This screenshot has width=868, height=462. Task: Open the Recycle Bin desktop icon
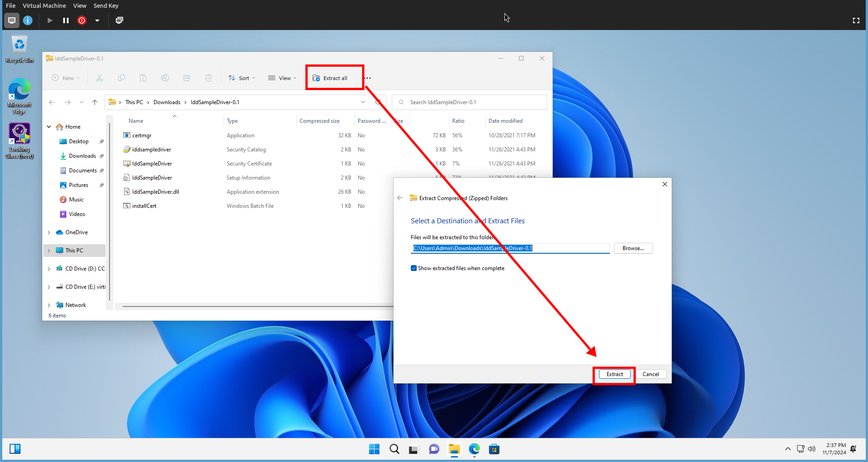pyautogui.click(x=20, y=49)
